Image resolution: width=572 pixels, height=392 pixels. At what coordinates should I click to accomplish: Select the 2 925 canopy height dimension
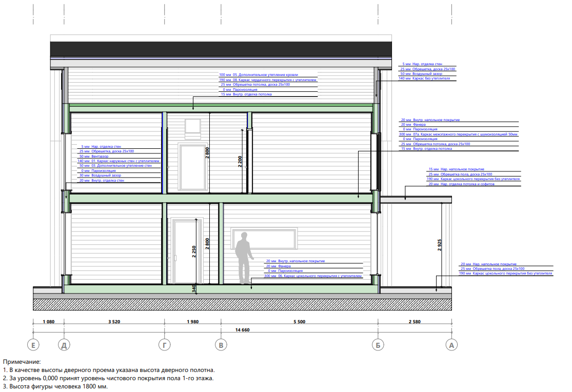coord(440,245)
